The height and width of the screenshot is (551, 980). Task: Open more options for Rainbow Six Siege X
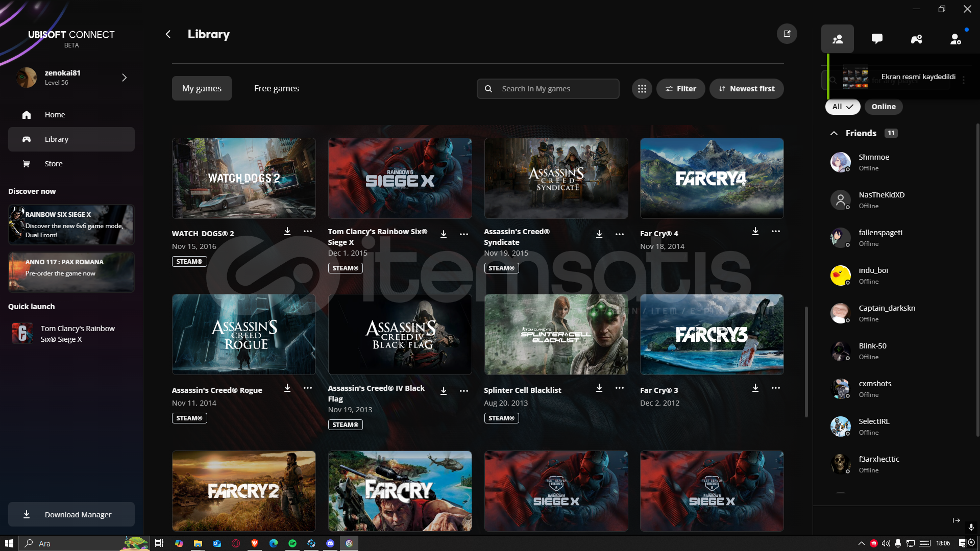click(464, 234)
